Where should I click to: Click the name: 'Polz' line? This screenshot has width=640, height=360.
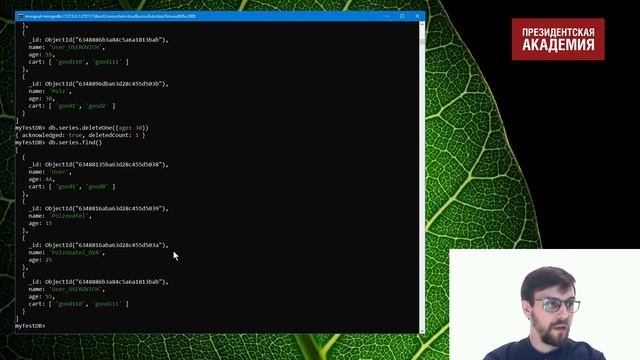tap(50, 91)
